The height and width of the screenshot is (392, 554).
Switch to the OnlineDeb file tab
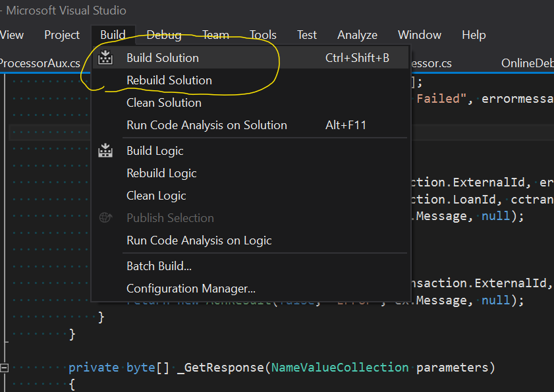[527, 63]
